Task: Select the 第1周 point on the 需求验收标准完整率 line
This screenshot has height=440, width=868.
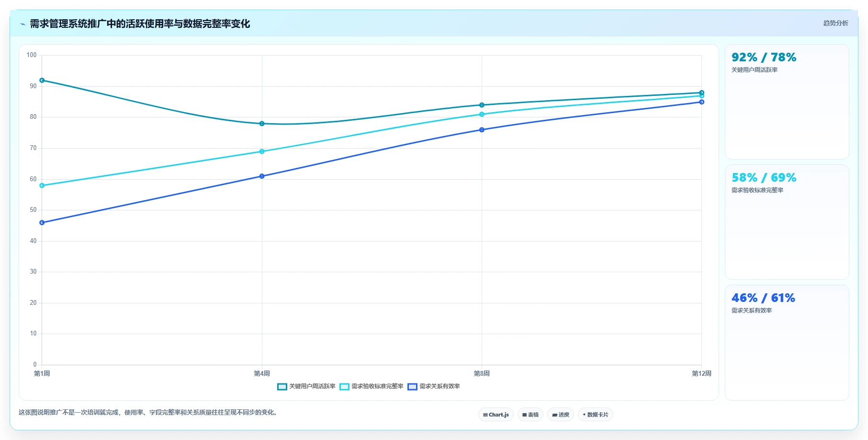Action: 42,185
